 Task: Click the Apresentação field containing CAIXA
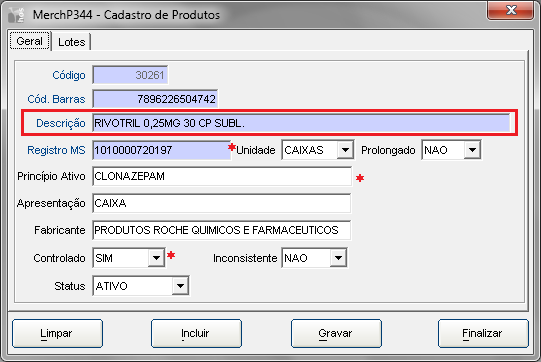click(222, 203)
